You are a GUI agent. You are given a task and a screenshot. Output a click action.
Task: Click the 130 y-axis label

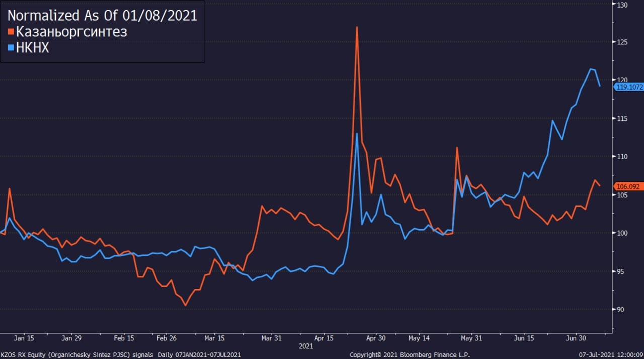(621, 4)
